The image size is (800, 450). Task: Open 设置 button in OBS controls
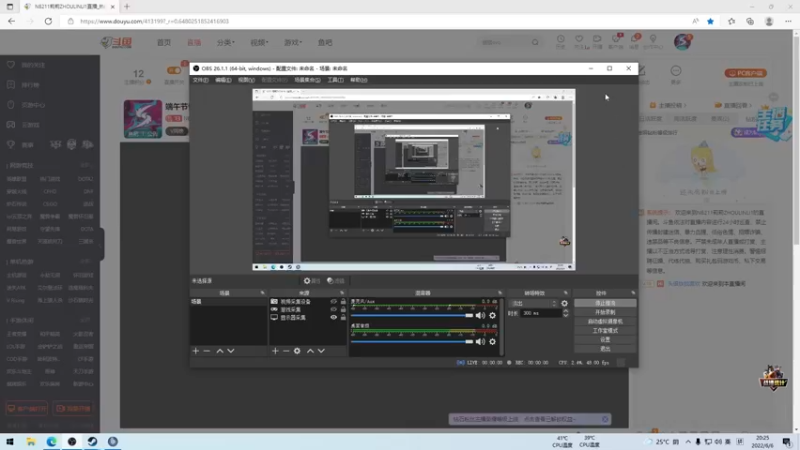click(x=605, y=340)
